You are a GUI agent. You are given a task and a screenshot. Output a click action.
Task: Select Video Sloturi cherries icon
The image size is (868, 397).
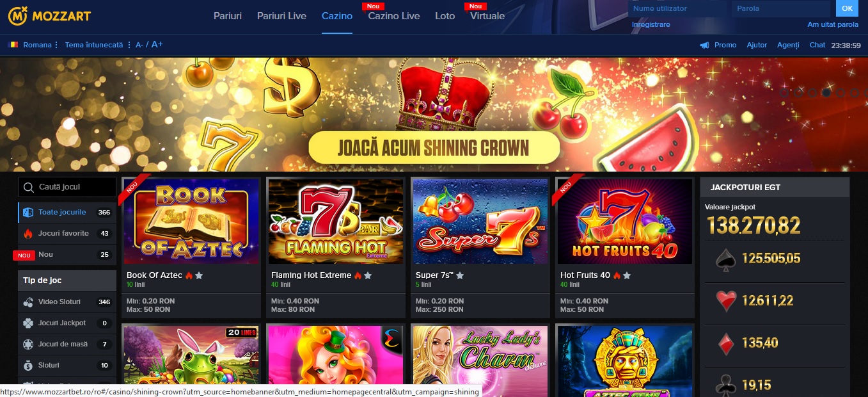[x=28, y=302]
